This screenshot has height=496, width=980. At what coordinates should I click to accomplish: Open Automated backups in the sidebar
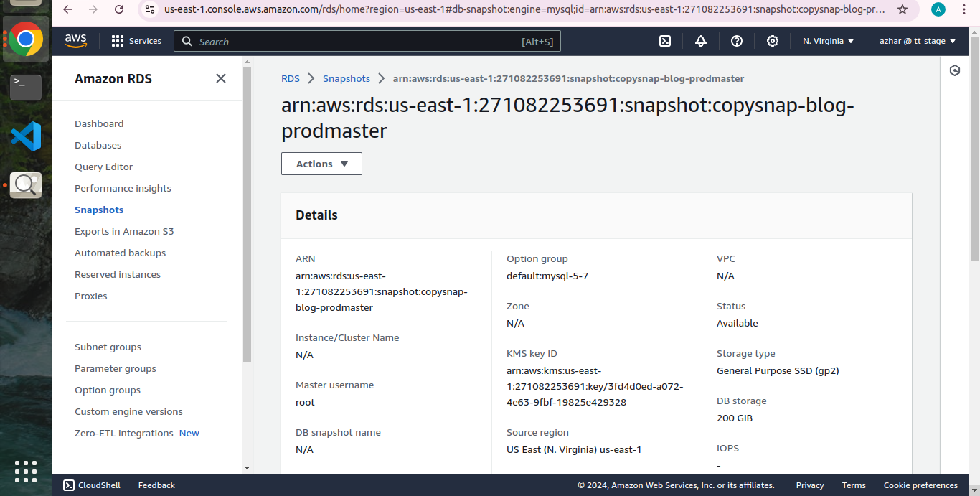coord(120,253)
